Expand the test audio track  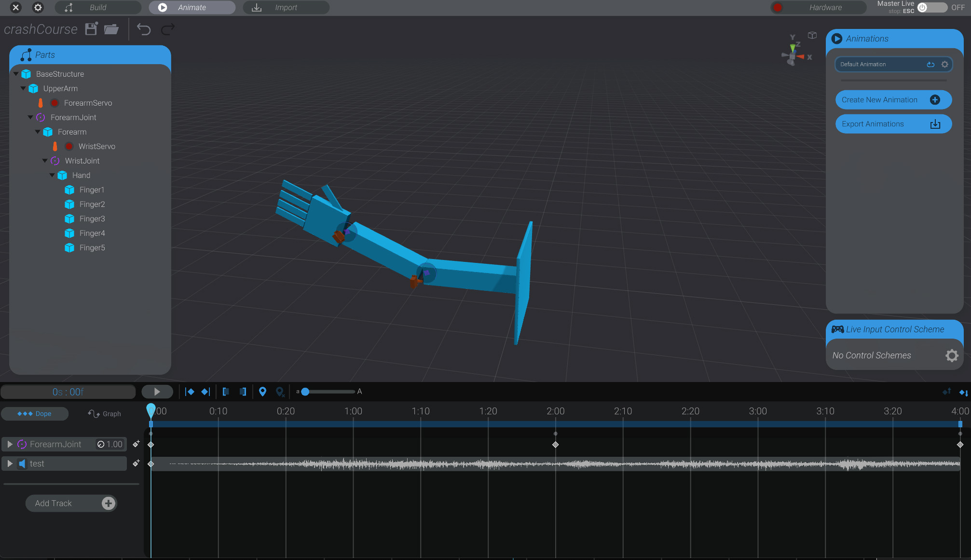tap(10, 463)
